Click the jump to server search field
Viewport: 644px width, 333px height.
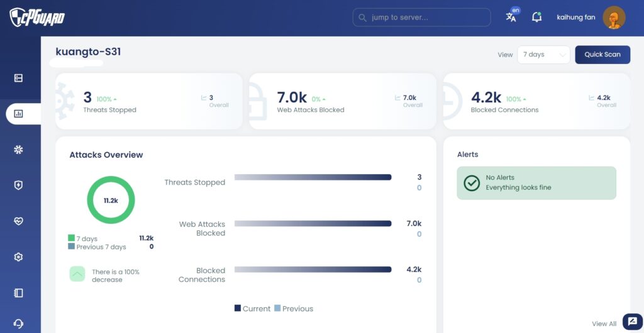pos(422,18)
